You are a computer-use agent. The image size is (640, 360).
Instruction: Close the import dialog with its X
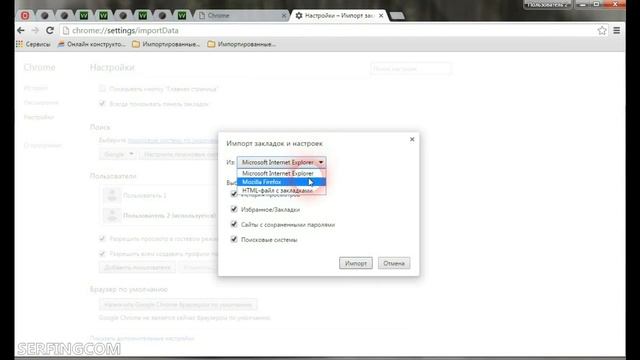pos(412,139)
